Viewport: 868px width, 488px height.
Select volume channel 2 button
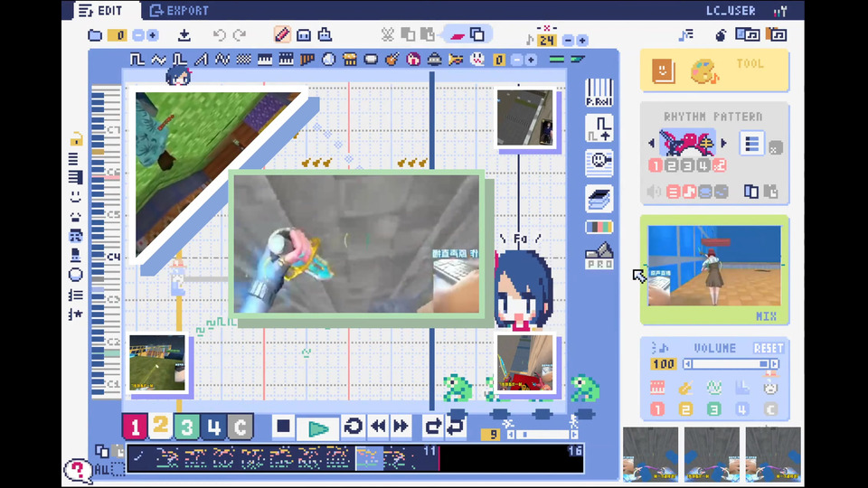point(685,409)
